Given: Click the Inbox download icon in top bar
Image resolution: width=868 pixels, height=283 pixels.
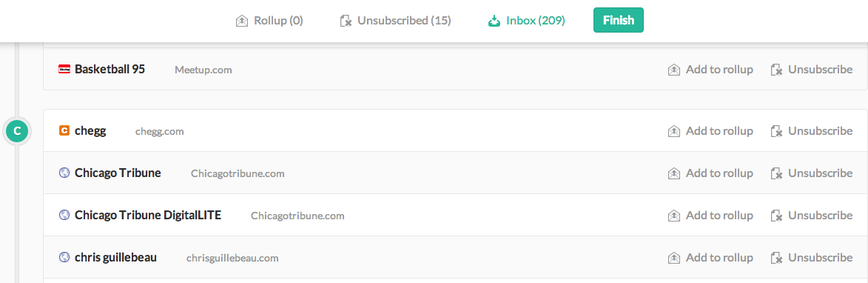Looking at the screenshot, I should click(x=494, y=21).
